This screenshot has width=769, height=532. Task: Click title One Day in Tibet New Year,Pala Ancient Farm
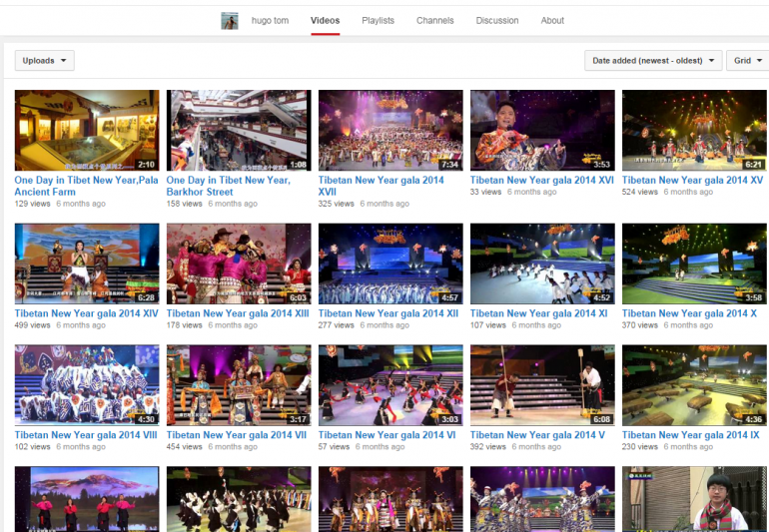pyautogui.click(x=86, y=186)
